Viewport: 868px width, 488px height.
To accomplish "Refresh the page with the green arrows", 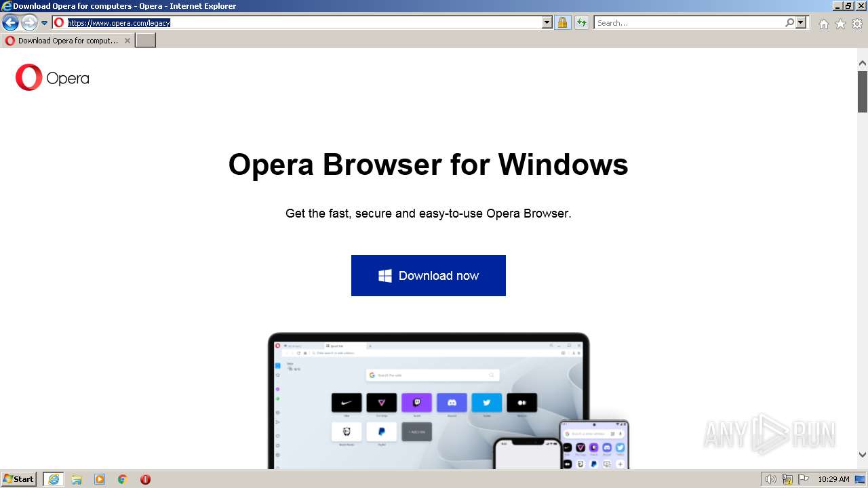I will click(581, 22).
